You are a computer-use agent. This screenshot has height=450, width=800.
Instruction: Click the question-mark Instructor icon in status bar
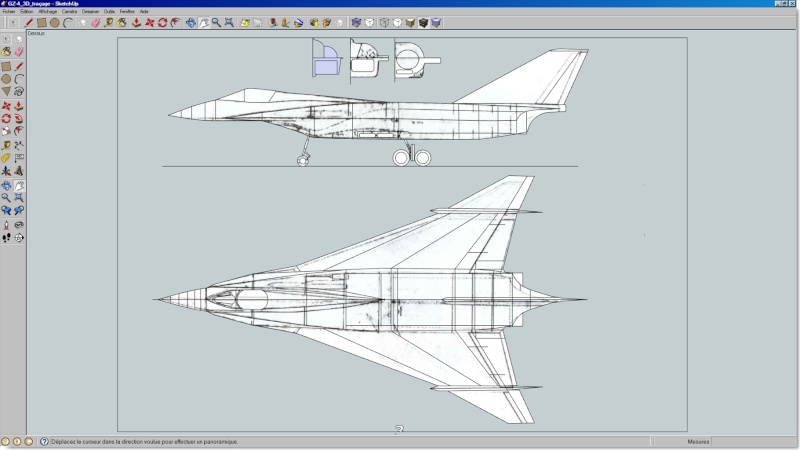44,442
